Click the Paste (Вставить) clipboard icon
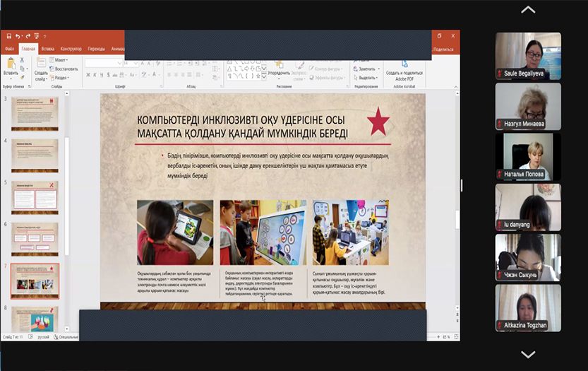This screenshot has width=588, height=371. (10, 65)
